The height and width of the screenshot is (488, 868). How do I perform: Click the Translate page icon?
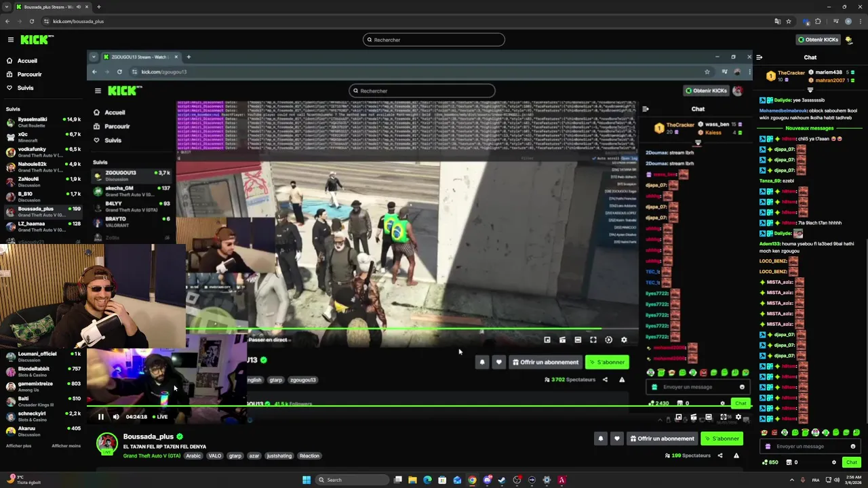tap(777, 22)
